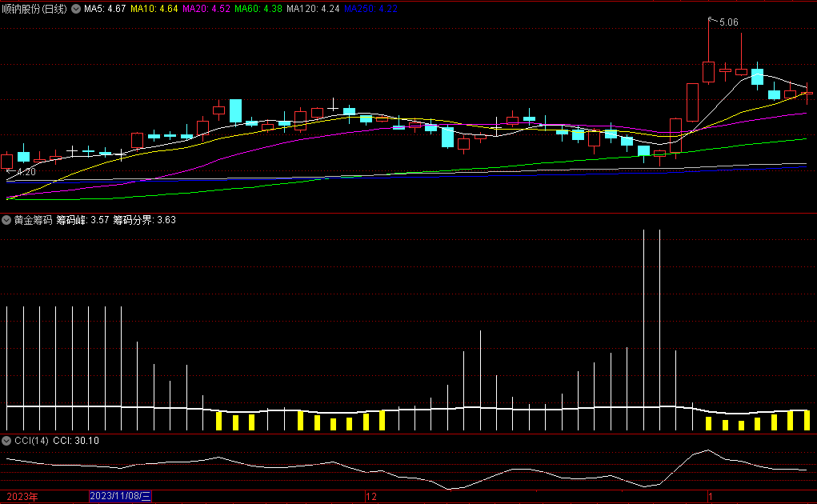
Task: Select the MA5: 4.67 label
Action: click(x=105, y=9)
